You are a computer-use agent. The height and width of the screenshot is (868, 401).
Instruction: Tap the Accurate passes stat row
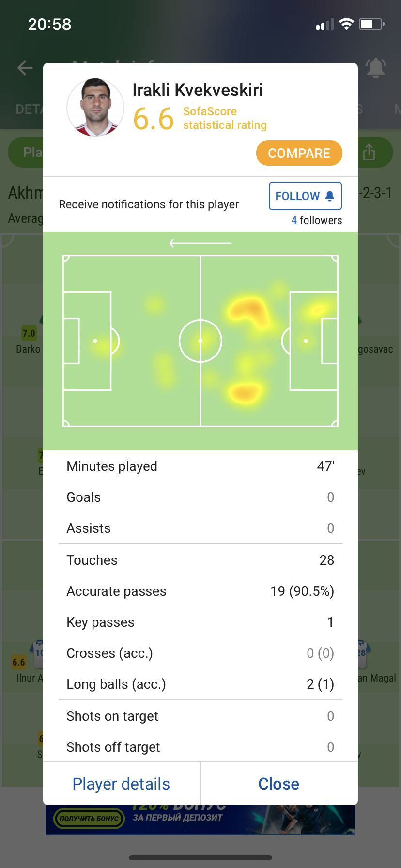click(200, 591)
